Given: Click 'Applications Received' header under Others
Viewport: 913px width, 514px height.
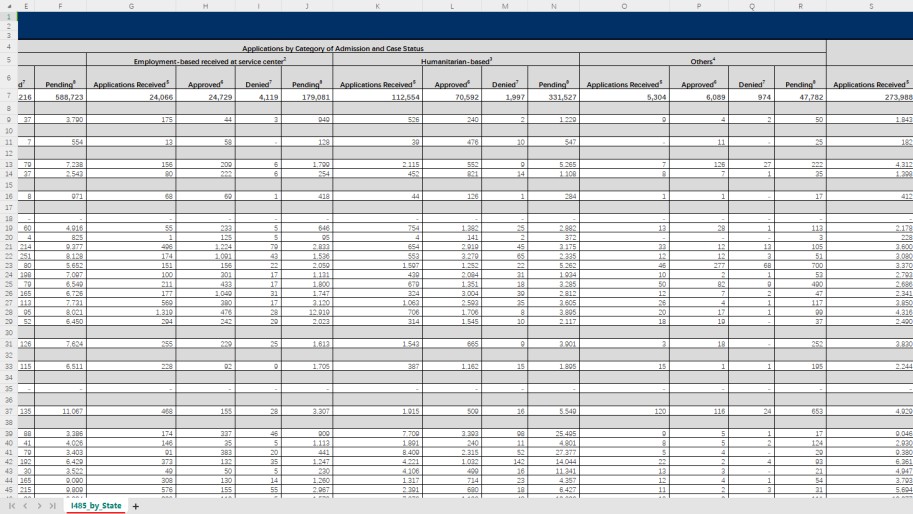Looking at the screenshot, I should click(624, 84).
